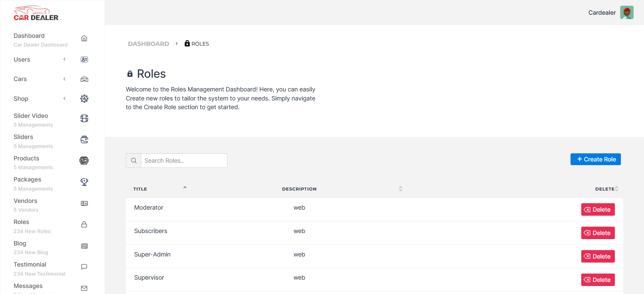Click the Create Role button
Image resolution: width=644 pixels, height=294 pixels.
595,159
